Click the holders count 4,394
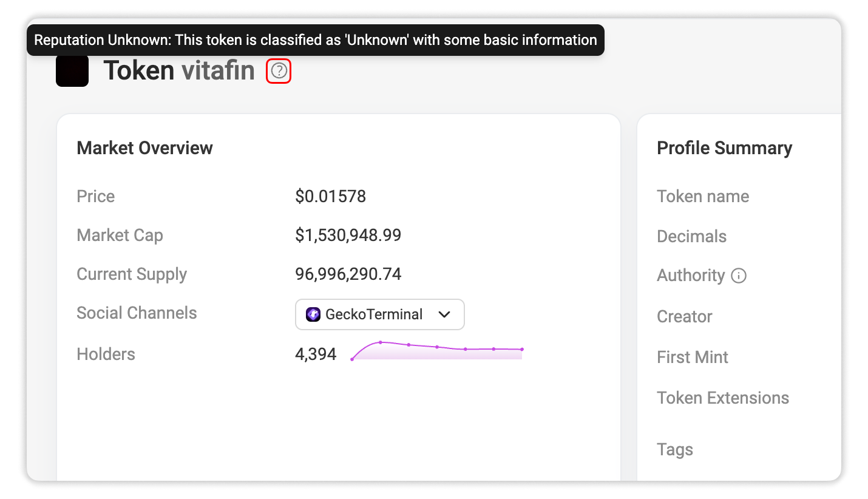868x499 pixels. (315, 355)
